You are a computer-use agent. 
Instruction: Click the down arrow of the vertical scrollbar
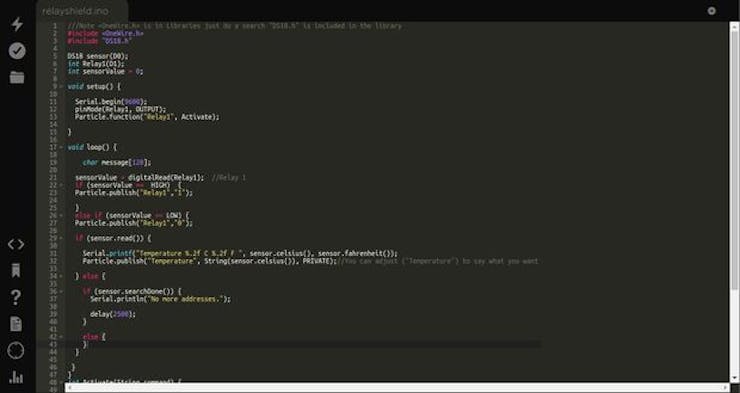coord(734,378)
